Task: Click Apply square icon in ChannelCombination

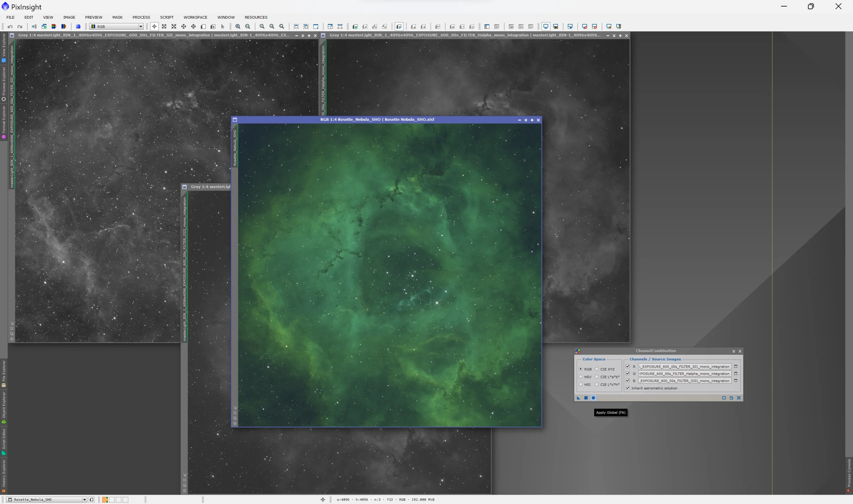Action: coord(586,398)
